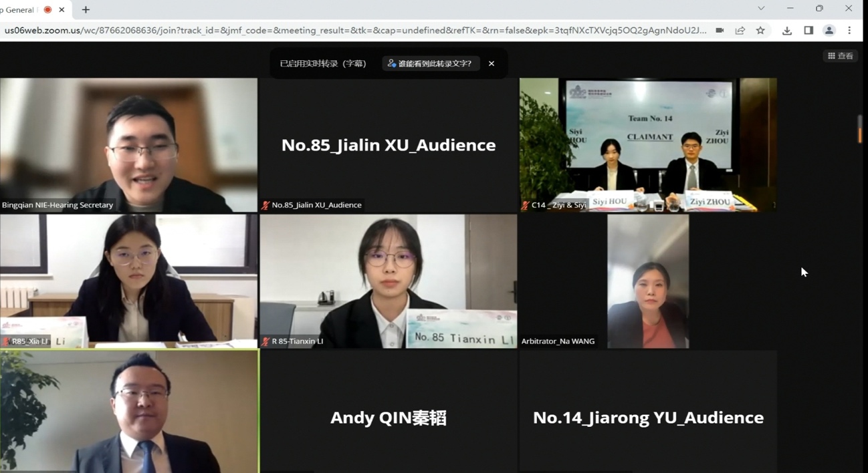The image size is (868, 473).
Task: Click the Arbitrator Na WANG video tile
Action: coord(647,281)
